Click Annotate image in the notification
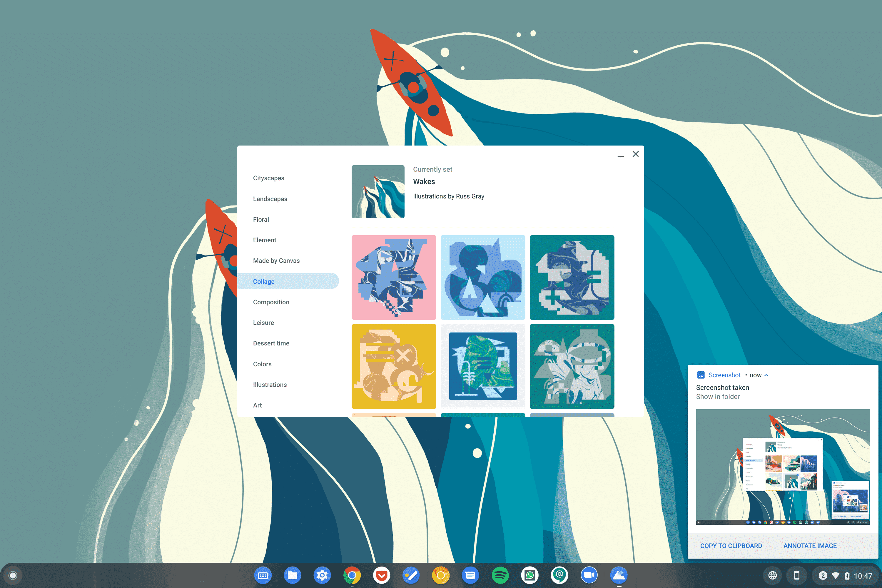This screenshot has width=882, height=588. [x=810, y=546]
